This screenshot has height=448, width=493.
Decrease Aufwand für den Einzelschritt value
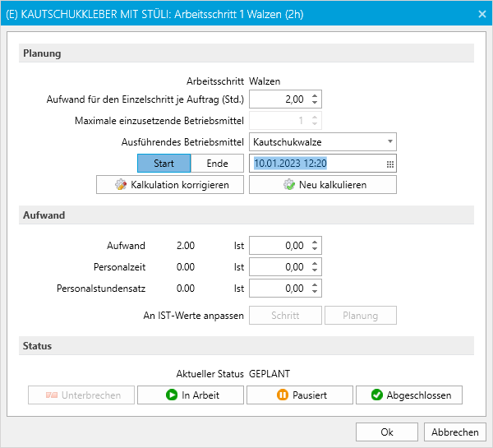click(x=316, y=103)
